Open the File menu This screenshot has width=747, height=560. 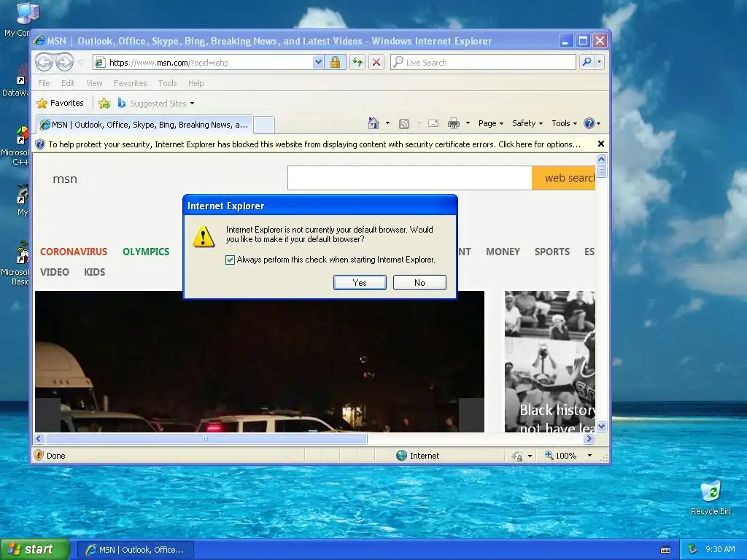point(44,83)
